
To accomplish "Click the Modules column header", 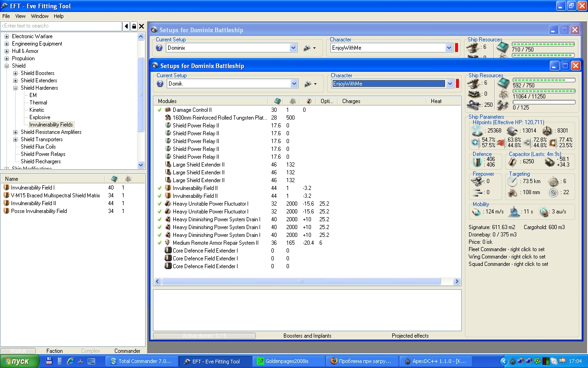I will [x=211, y=101].
